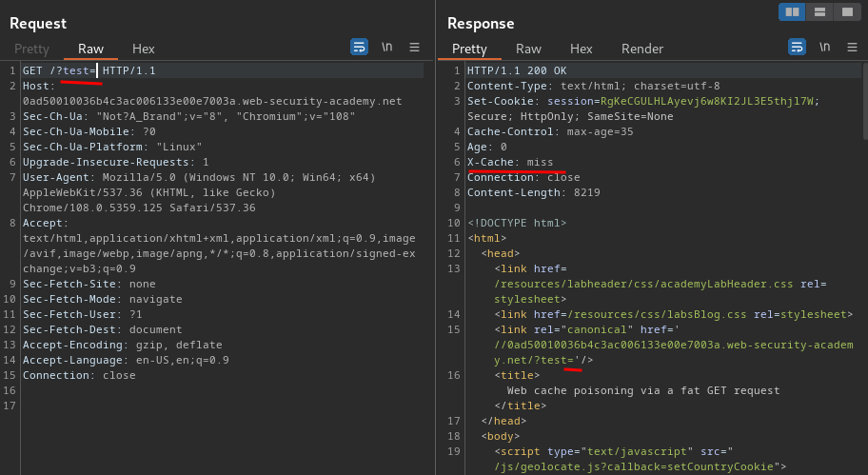Open Response Render tab
This screenshot has width=868, height=475.
point(642,49)
